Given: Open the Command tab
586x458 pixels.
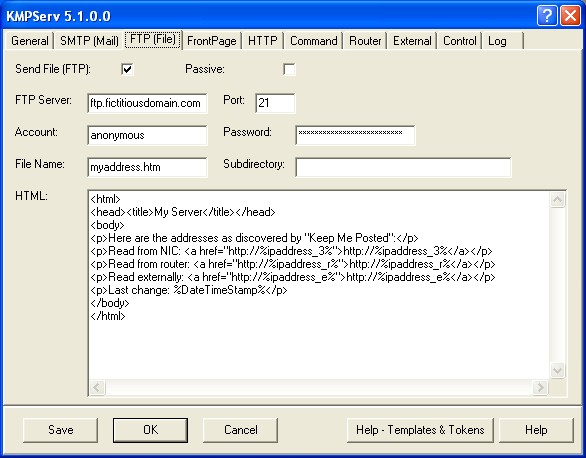Looking at the screenshot, I should click(314, 41).
